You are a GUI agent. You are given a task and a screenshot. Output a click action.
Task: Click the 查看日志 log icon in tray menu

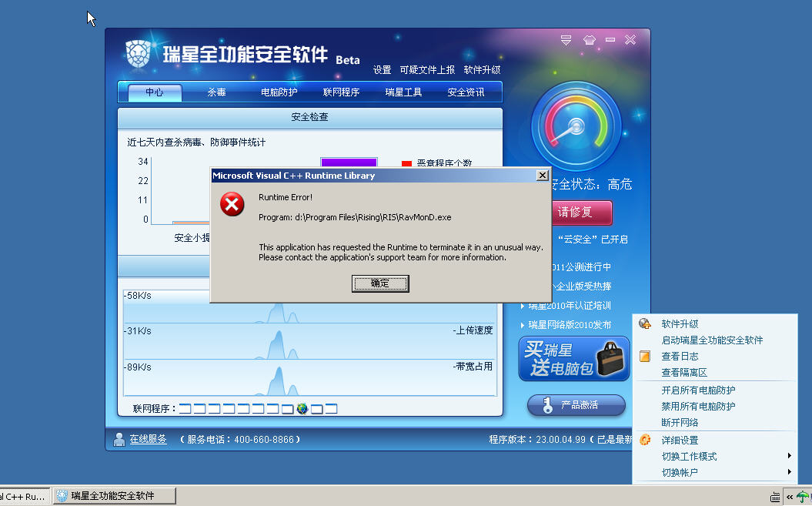click(645, 356)
